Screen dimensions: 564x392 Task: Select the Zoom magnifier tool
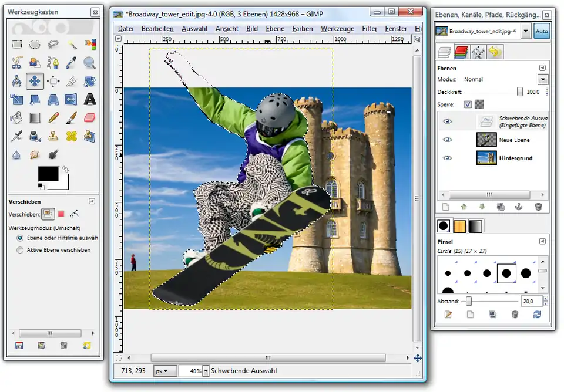tap(90, 63)
